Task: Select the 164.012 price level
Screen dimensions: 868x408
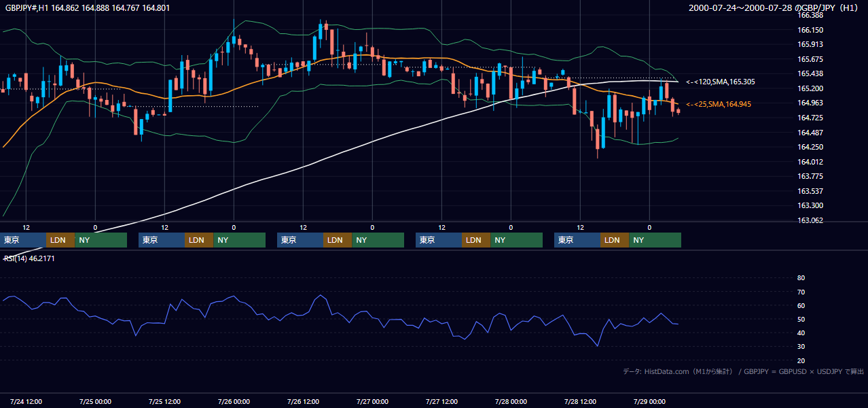Action: pos(810,162)
